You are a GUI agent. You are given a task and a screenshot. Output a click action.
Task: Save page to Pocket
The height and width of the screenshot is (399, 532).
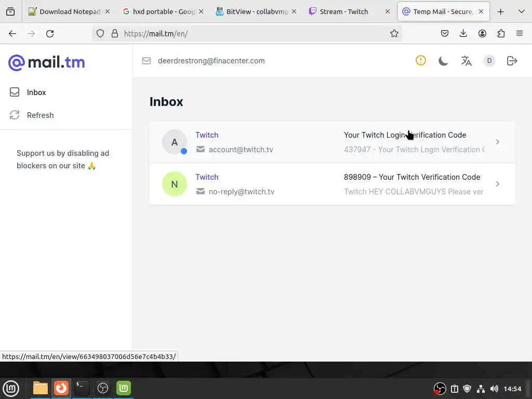coord(445,33)
